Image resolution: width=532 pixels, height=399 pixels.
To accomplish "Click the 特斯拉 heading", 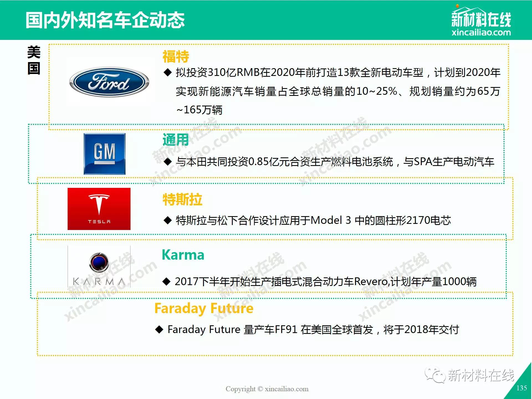I will [182, 199].
